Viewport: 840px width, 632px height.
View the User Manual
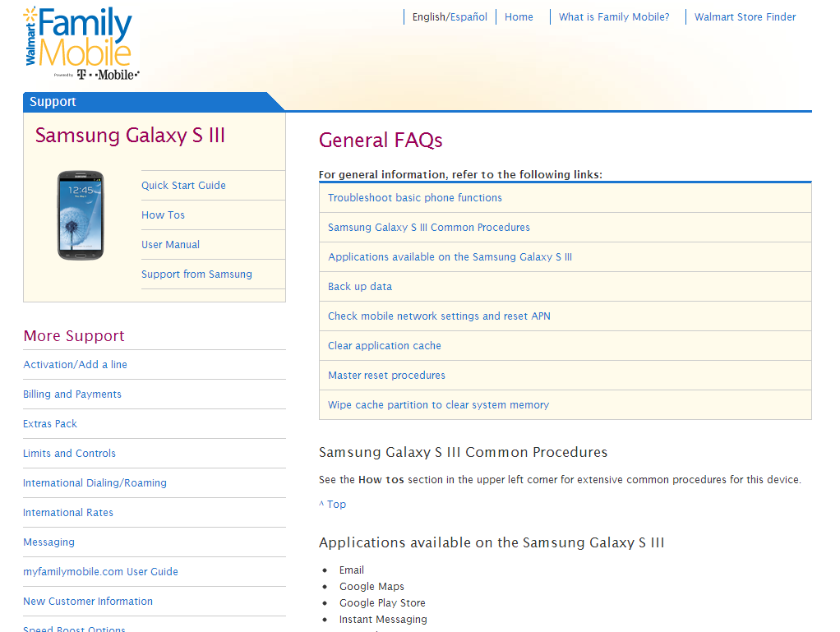coord(170,245)
